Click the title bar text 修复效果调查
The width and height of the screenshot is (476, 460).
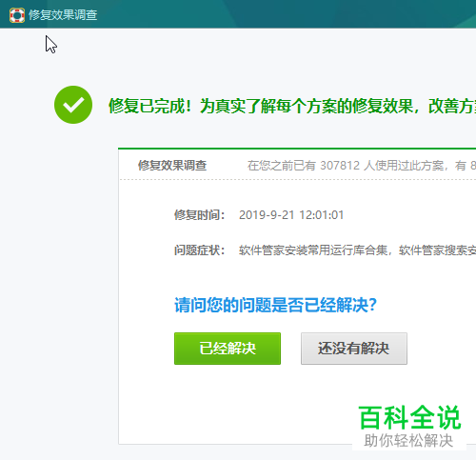[x=63, y=15]
